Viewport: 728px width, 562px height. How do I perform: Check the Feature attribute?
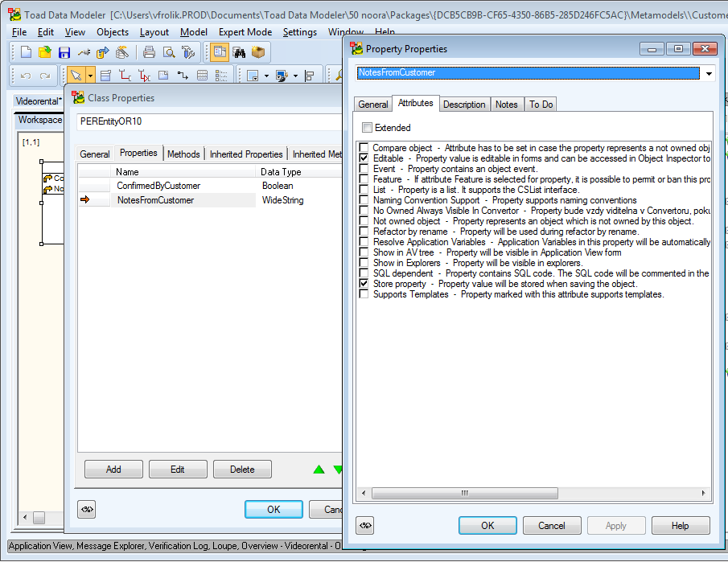[x=364, y=179]
